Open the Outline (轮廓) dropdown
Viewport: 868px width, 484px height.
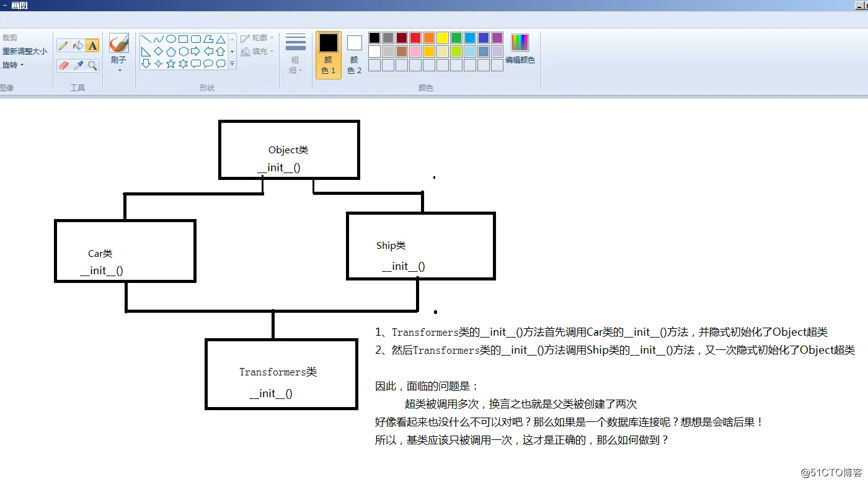tap(257, 38)
